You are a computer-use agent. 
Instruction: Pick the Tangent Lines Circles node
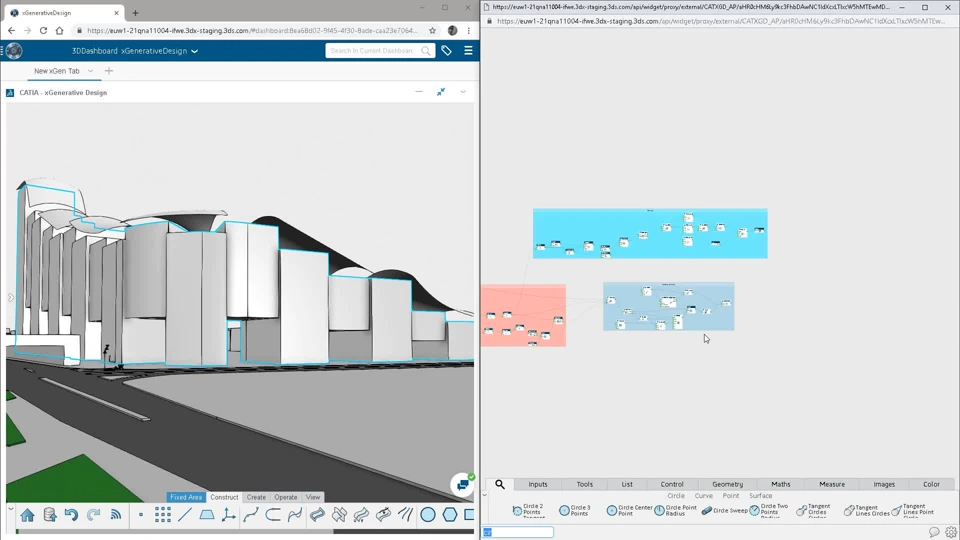click(866, 510)
